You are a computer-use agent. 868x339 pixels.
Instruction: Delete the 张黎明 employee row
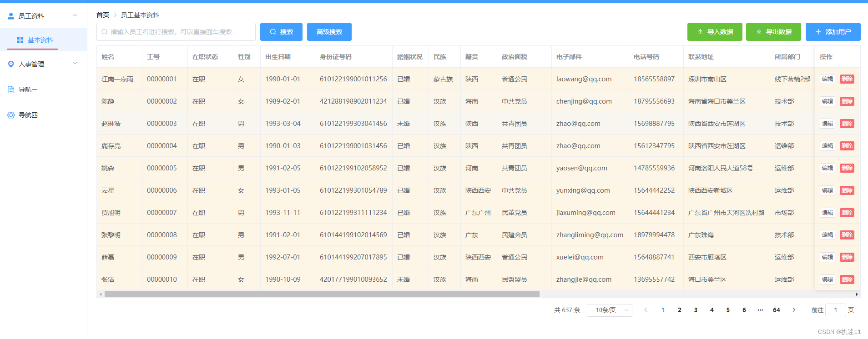847,235
